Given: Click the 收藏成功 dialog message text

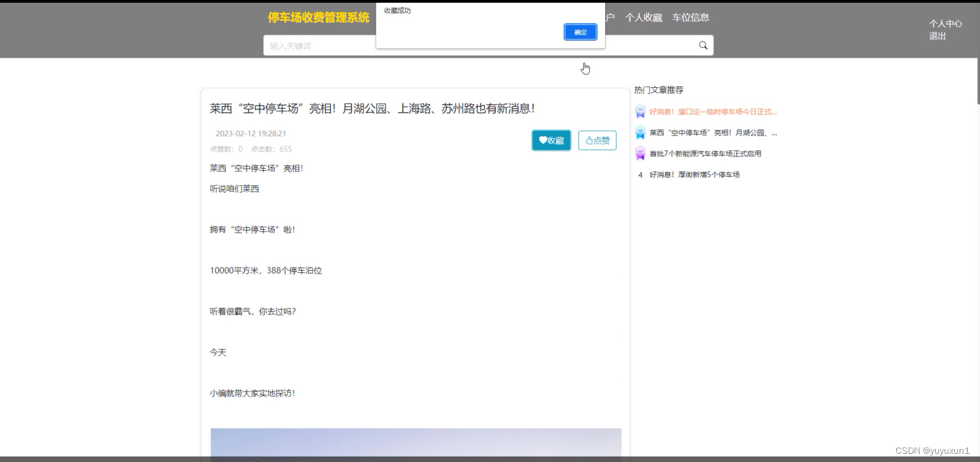Looking at the screenshot, I should point(397,11).
